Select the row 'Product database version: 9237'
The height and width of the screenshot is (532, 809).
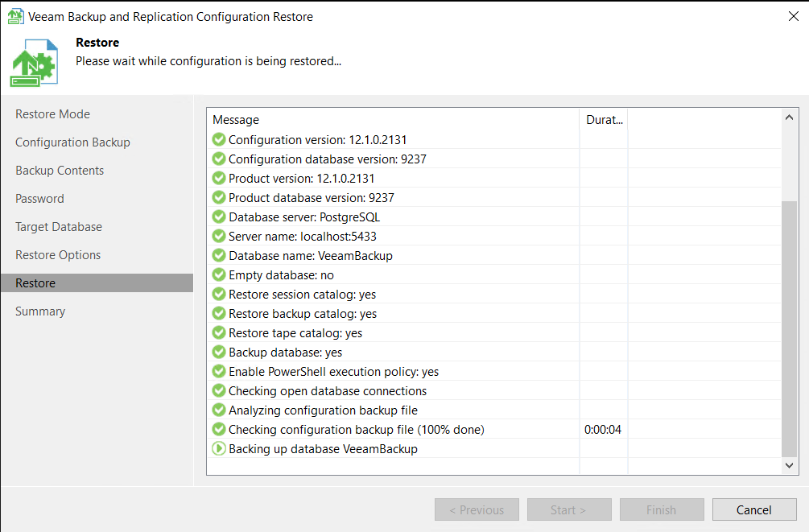point(494,198)
